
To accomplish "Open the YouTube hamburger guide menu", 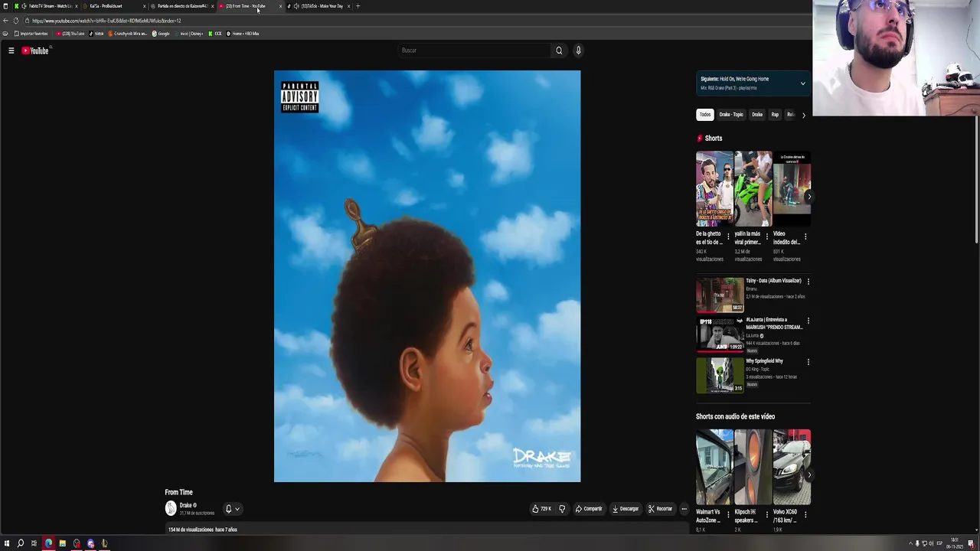I will point(11,51).
